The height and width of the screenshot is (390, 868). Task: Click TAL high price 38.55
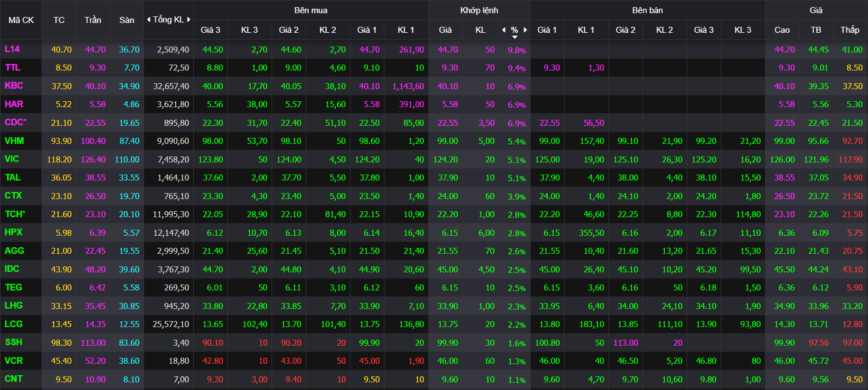784,178
